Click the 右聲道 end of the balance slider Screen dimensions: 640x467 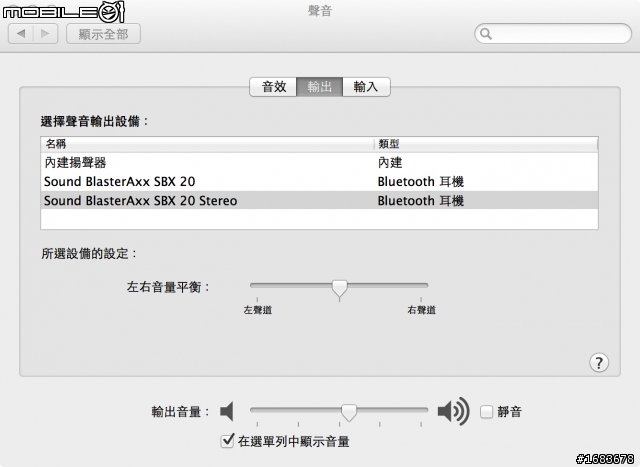point(421,310)
